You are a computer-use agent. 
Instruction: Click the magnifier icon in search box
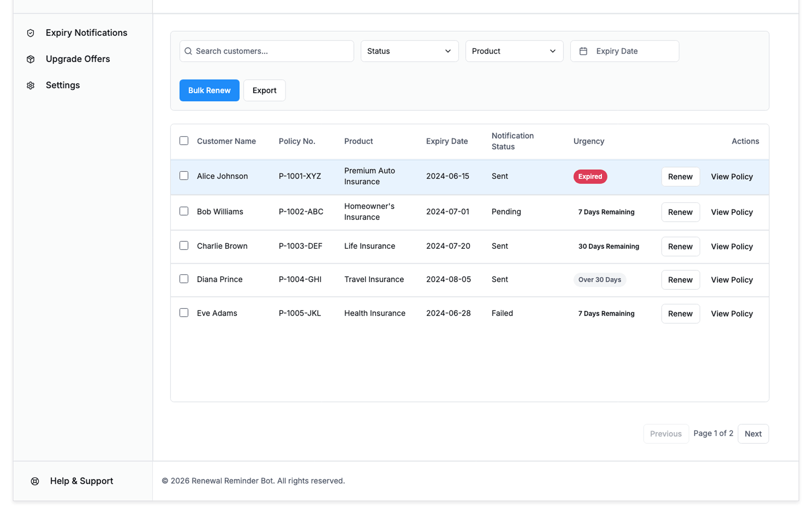(188, 51)
